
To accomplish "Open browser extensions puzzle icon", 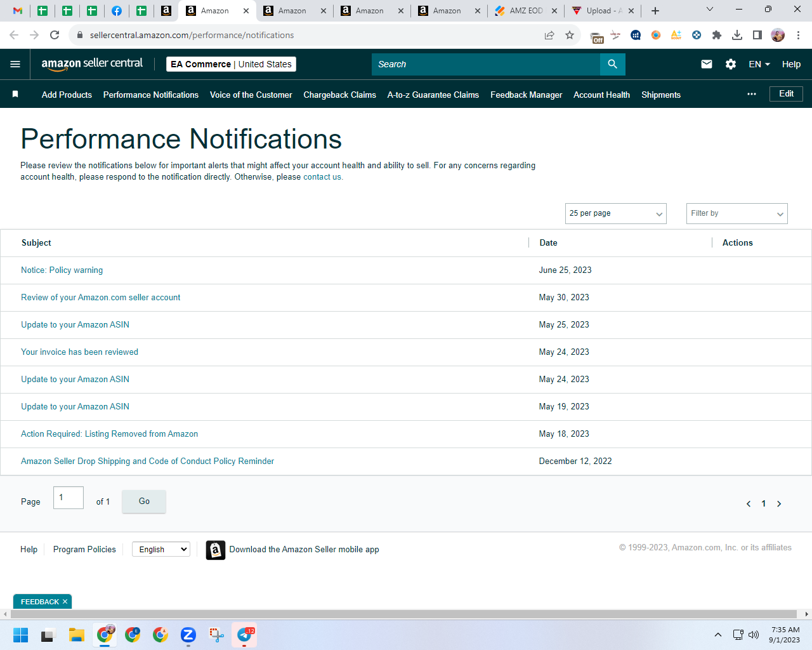I will pyautogui.click(x=717, y=35).
